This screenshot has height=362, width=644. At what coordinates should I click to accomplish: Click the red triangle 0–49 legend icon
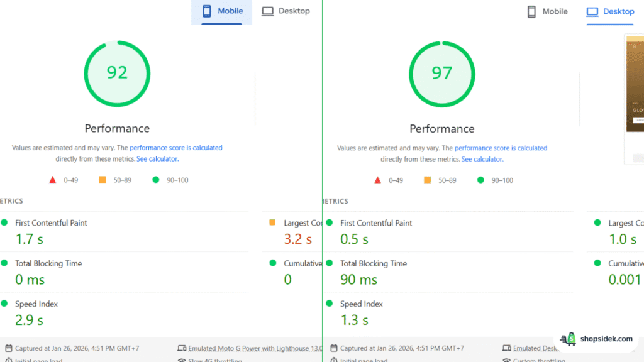point(53,180)
